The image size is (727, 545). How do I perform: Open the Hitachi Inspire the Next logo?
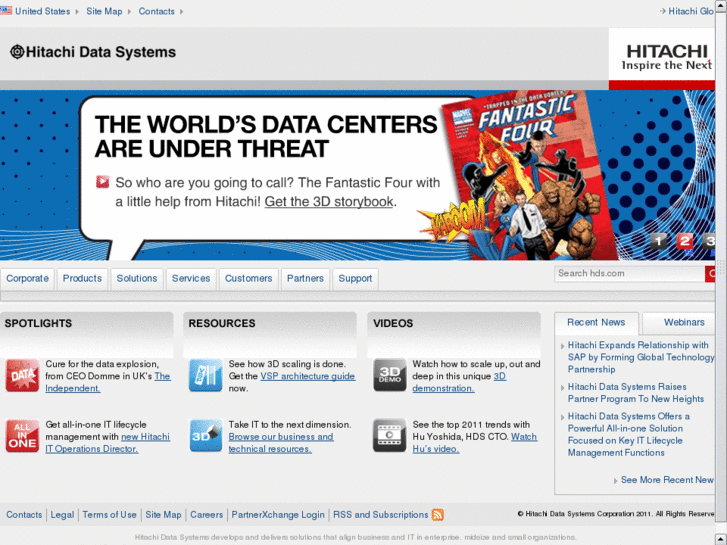click(x=666, y=57)
